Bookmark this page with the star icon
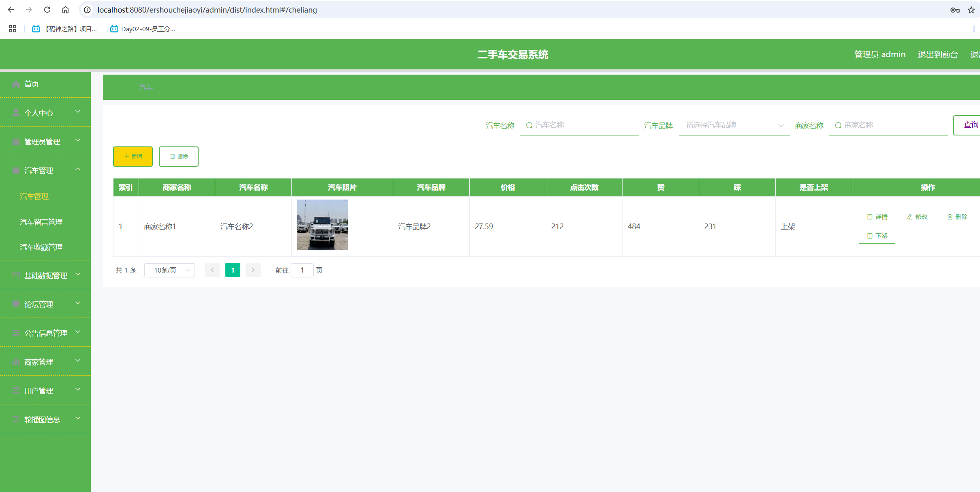 point(971,10)
